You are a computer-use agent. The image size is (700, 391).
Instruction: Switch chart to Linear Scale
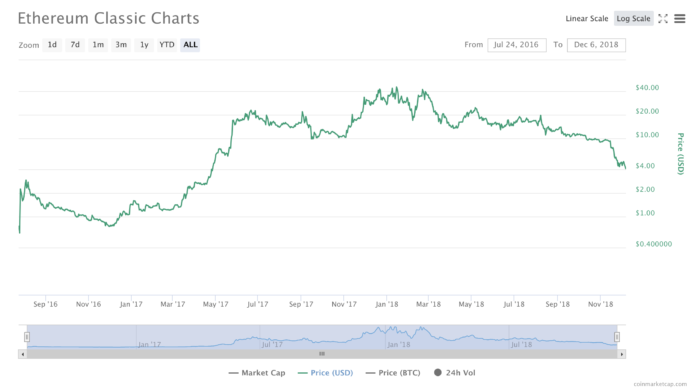click(x=587, y=18)
